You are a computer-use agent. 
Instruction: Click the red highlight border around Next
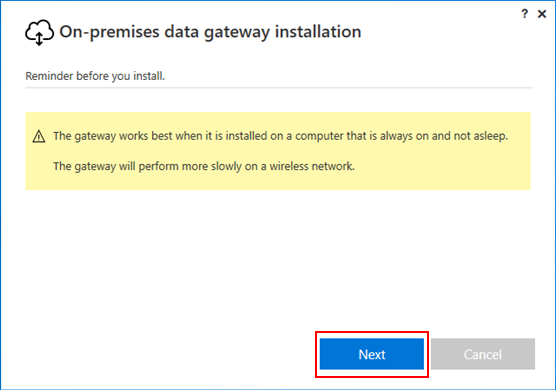tap(372, 332)
